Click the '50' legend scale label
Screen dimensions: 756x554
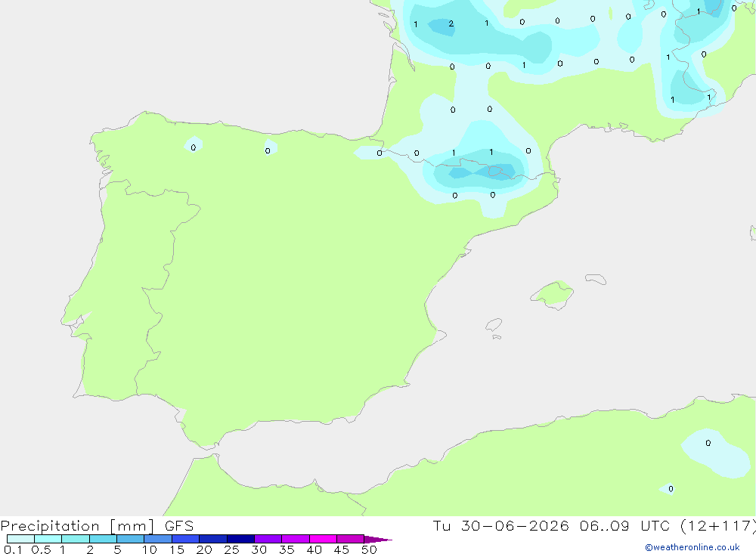369,549
